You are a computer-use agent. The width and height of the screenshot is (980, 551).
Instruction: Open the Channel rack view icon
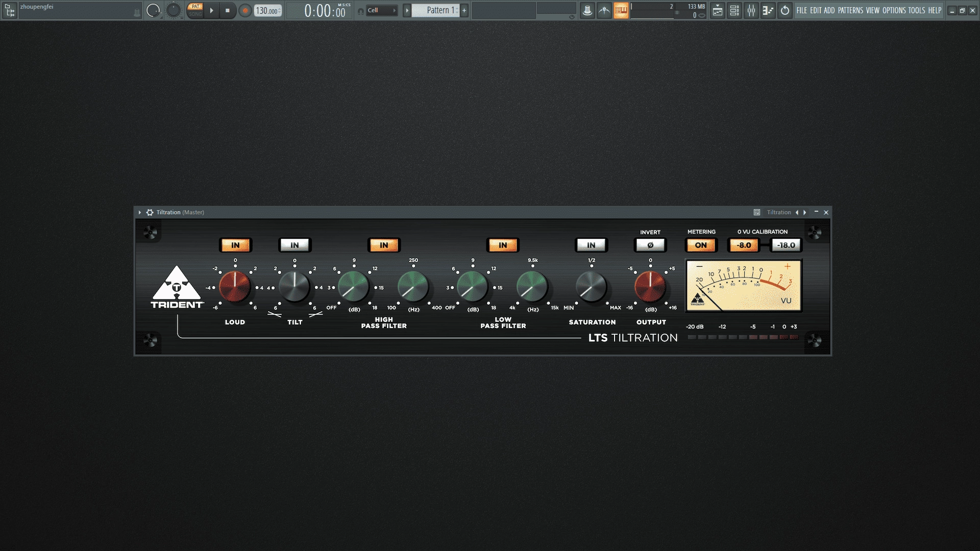point(734,10)
